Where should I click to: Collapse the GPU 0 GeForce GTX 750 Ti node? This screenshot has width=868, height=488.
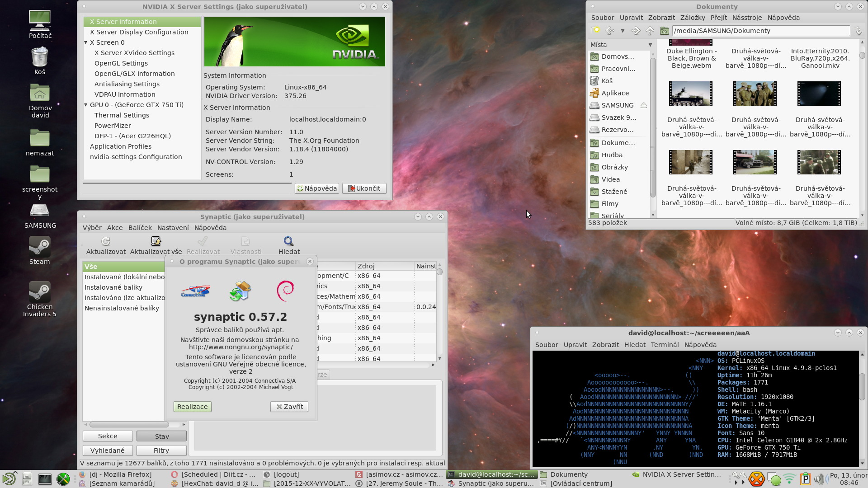[x=86, y=105]
